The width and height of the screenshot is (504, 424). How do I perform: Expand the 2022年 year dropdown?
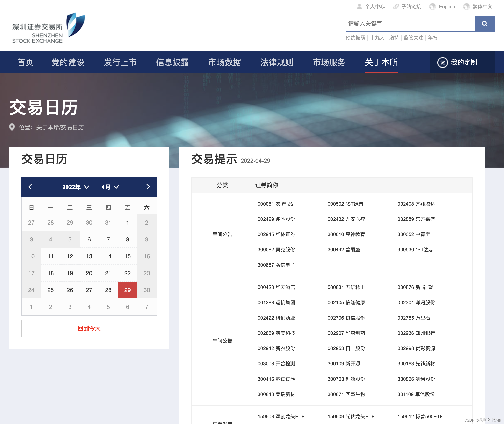(75, 187)
